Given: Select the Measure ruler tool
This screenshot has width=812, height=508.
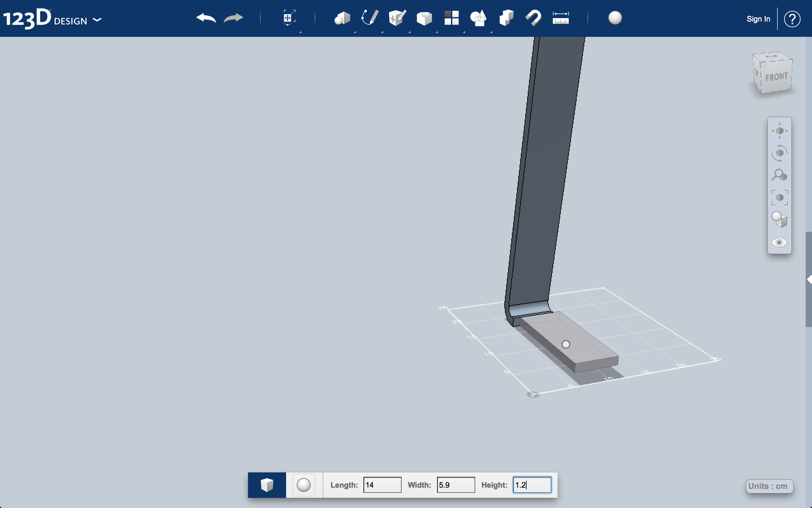Looking at the screenshot, I should 561,18.
